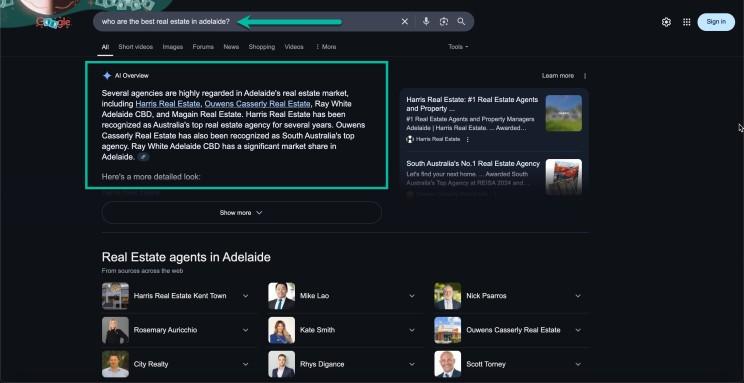Open Google apps grid icon

point(687,22)
